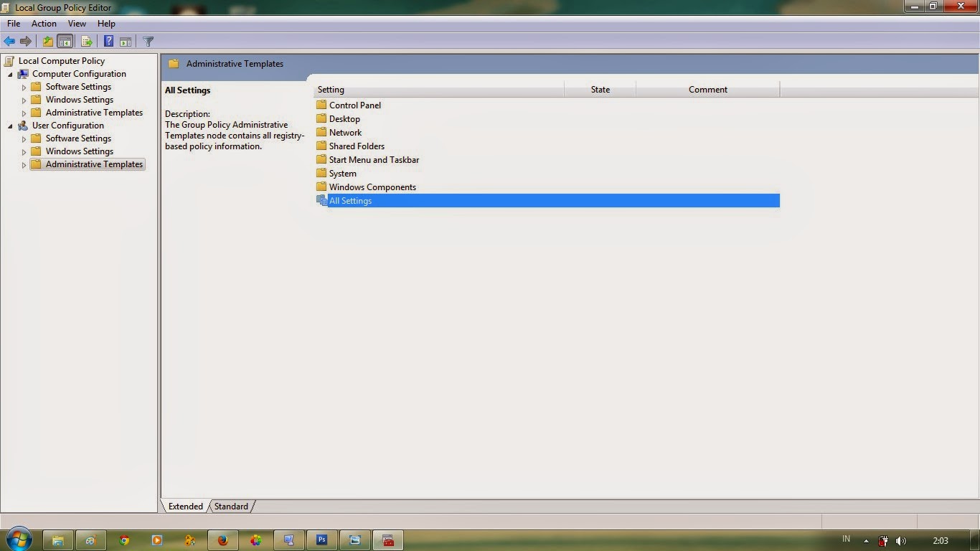980x551 pixels.
Task: Open the View menu
Action: point(77,24)
